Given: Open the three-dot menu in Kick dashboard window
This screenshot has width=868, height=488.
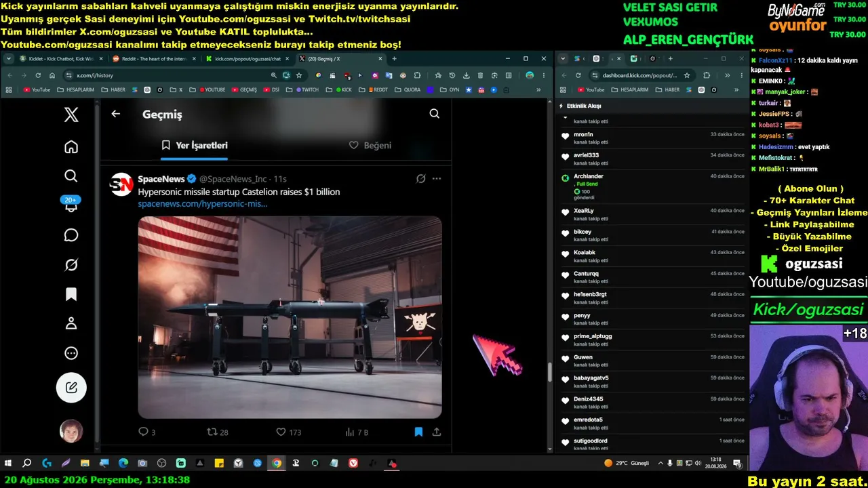Looking at the screenshot, I should (x=741, y=75).
